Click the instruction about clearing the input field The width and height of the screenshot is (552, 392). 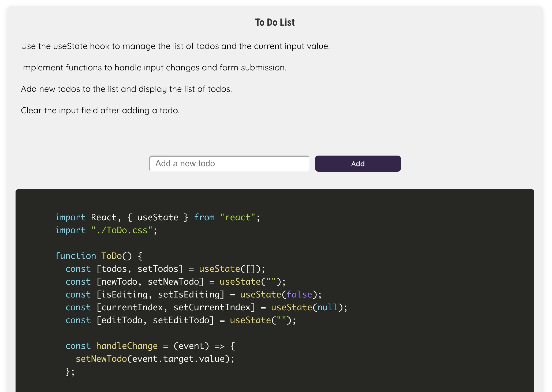pyautogui.click(x=100, y=110)
